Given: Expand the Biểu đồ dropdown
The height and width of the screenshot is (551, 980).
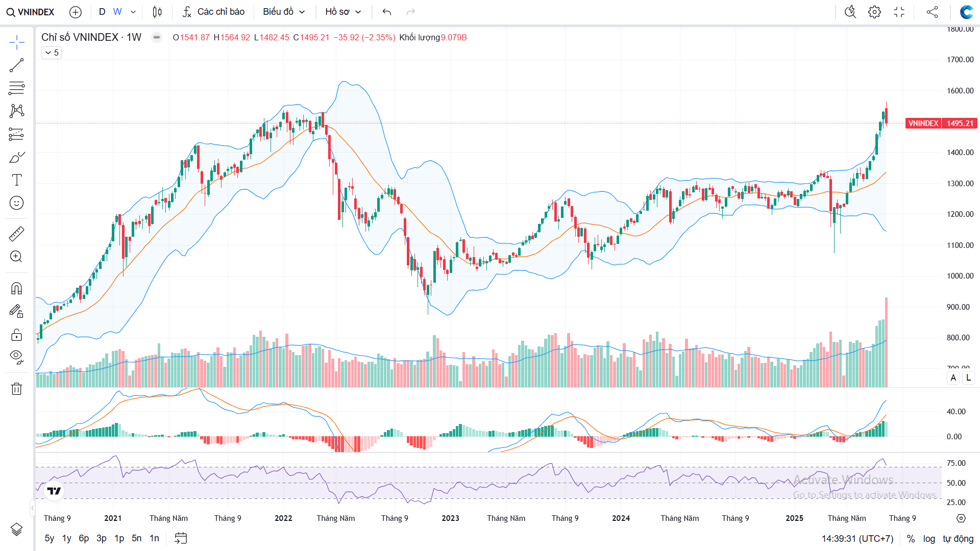Looking at the screenshot, I should [x=284, y=12].
